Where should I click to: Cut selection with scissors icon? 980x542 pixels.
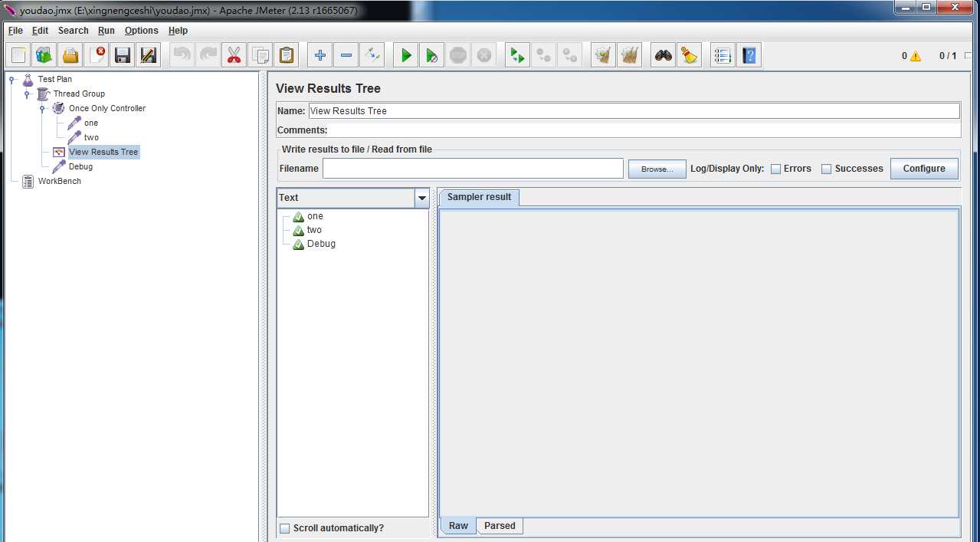click(x=234, y=55)
